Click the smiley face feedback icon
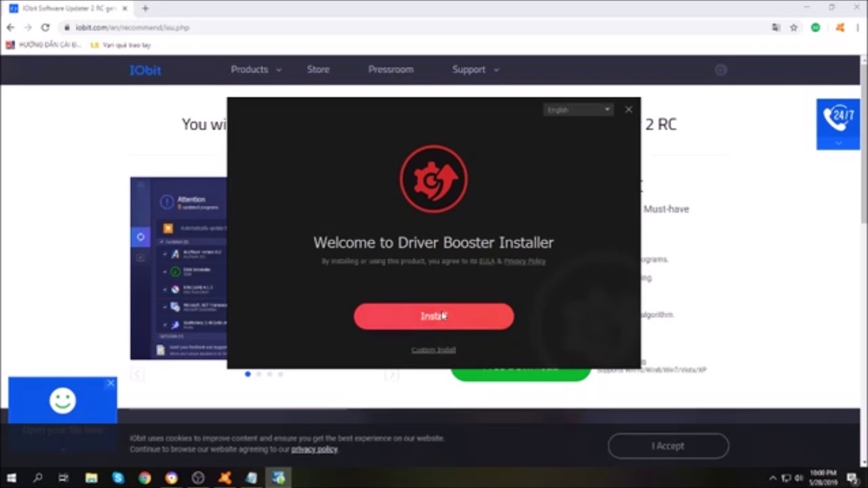Image resolution: width=868 pixels, height=488 pixels. [62, 401]
